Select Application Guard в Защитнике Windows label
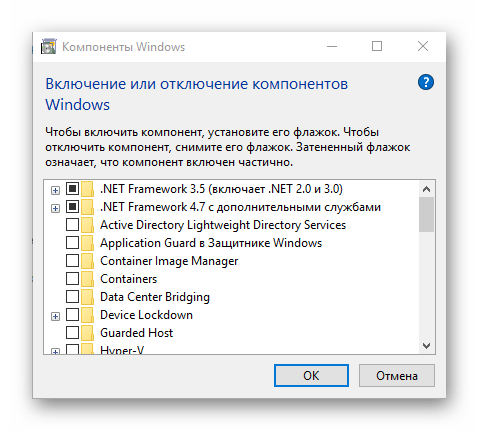This screenshot has height=431, width=478. click(211, 243)
